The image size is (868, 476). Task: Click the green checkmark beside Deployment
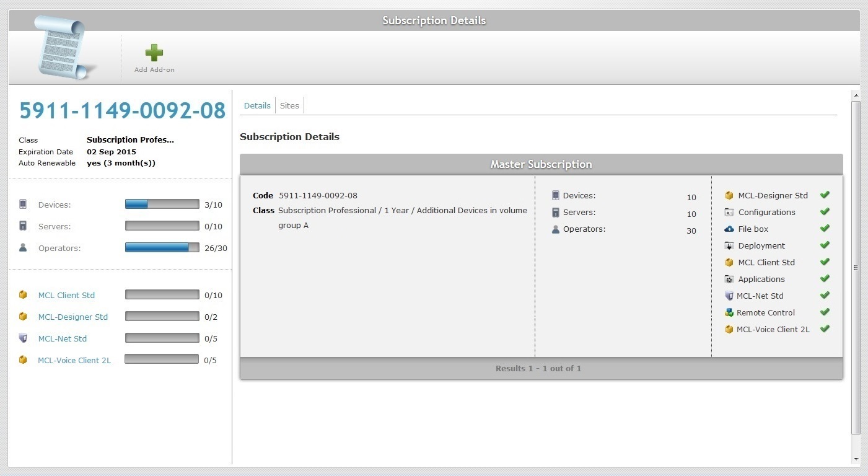tap(825, 245)
